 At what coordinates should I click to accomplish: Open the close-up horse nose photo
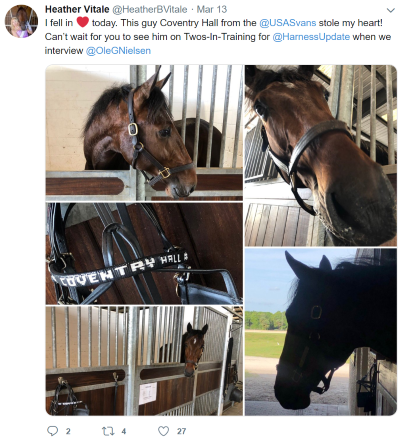pyautogui.click(x=321, y=156)
